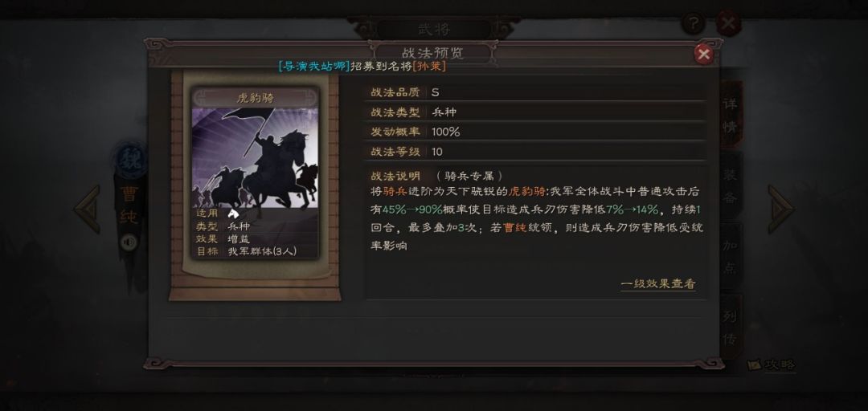868x411 pixels.
Task: Tap the orange 曹纯 link in description
Action: (514, 228)
